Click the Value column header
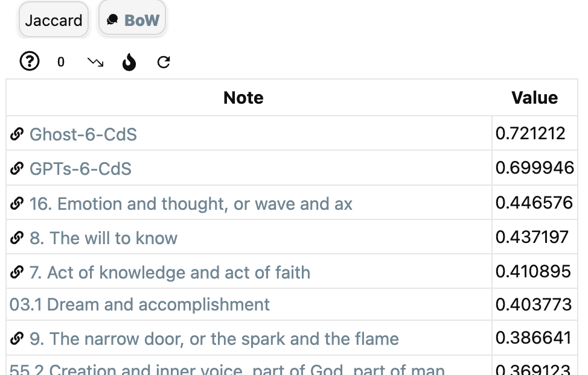 pyautogui.click(x=534, y=98)
